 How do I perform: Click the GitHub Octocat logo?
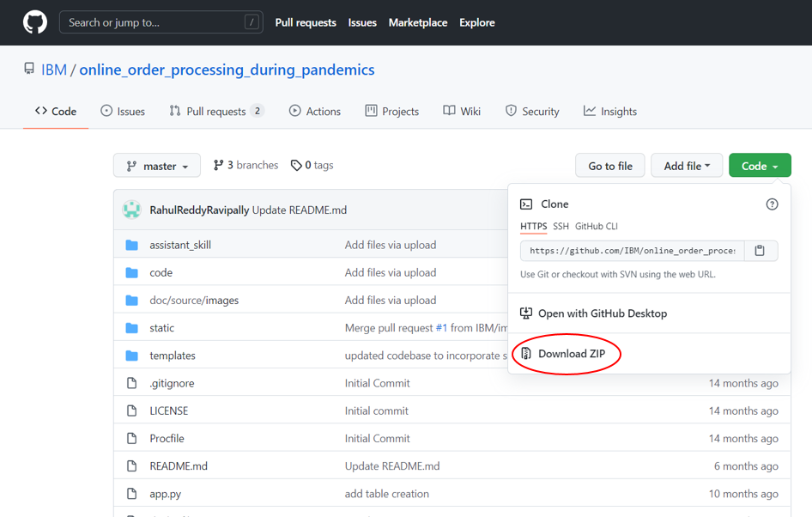pos(35,22)
